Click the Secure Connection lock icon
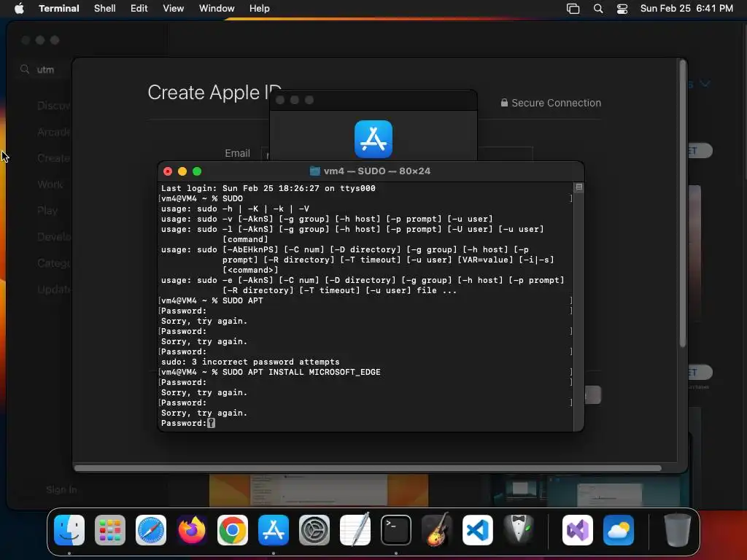Screen dimensions: 747x560 504,102
